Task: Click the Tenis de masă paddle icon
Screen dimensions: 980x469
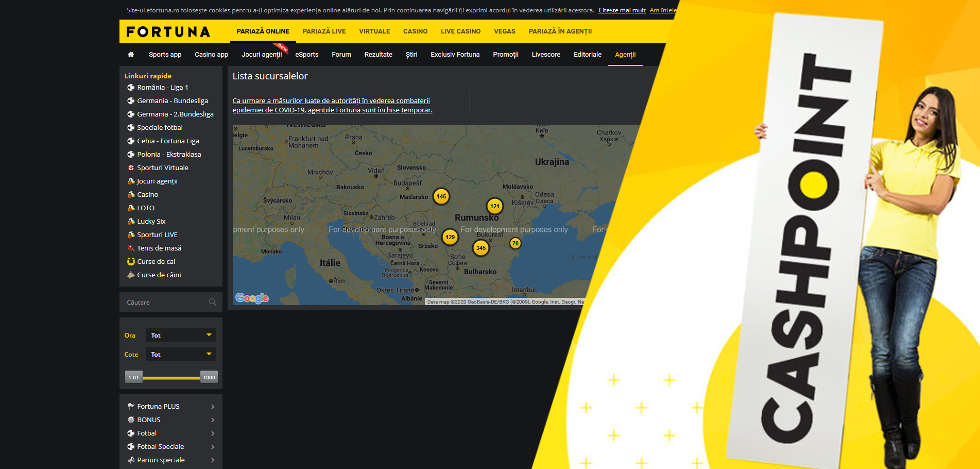Action: (x=131, y=248)
